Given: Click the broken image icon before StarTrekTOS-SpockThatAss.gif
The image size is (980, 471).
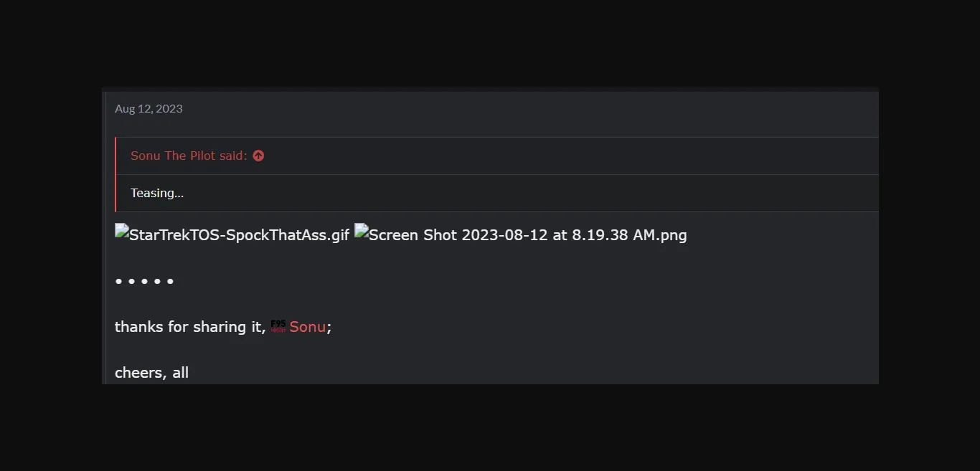Looking at the screenshot, I should tap(121, 231).
